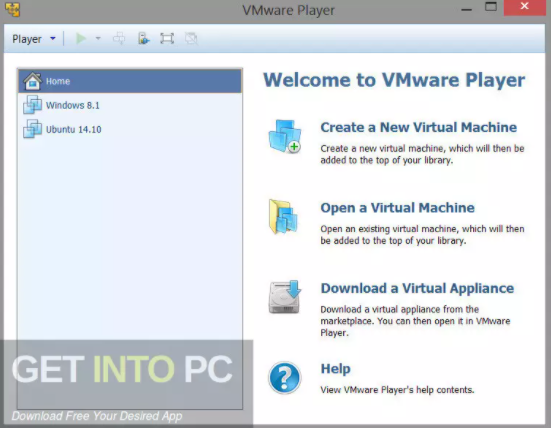Viewport: 551px width, 428px height.
Task: Open the Player menu dropdown
Action: [34, 39]
